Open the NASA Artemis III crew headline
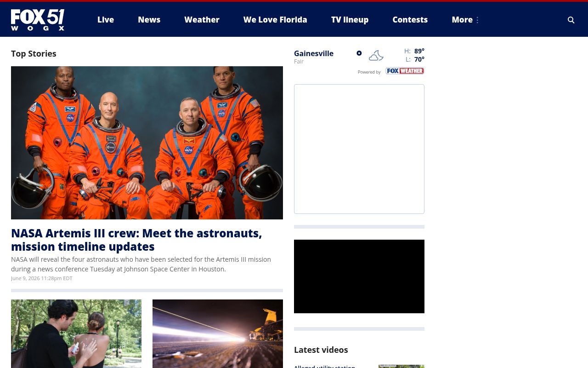588x368 pixels. point(136,240)
